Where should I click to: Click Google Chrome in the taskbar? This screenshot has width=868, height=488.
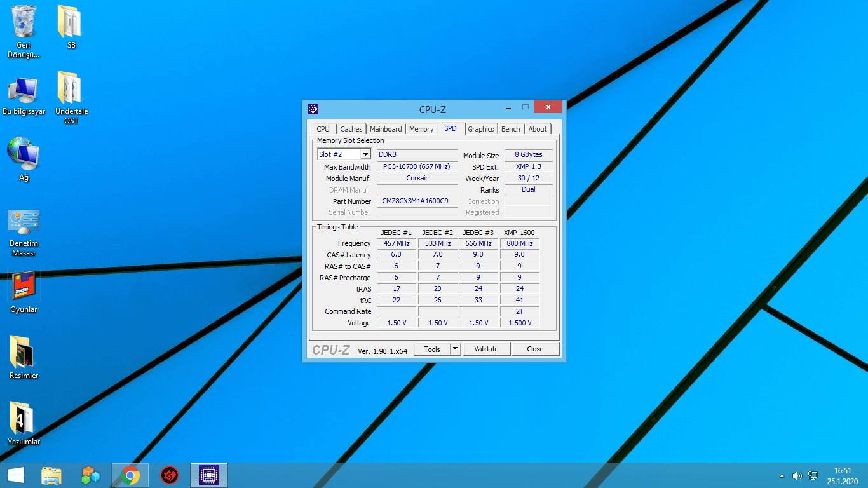click(x=130, y=475)
